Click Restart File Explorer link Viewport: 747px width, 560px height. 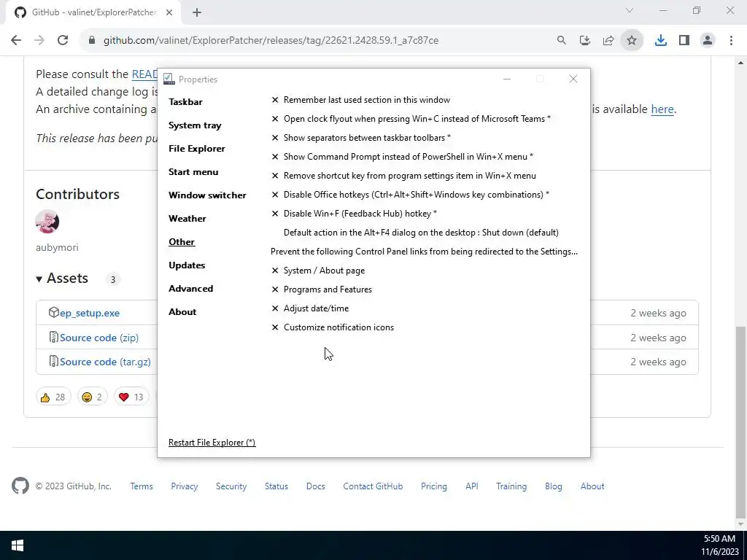(x=212, y=443)
